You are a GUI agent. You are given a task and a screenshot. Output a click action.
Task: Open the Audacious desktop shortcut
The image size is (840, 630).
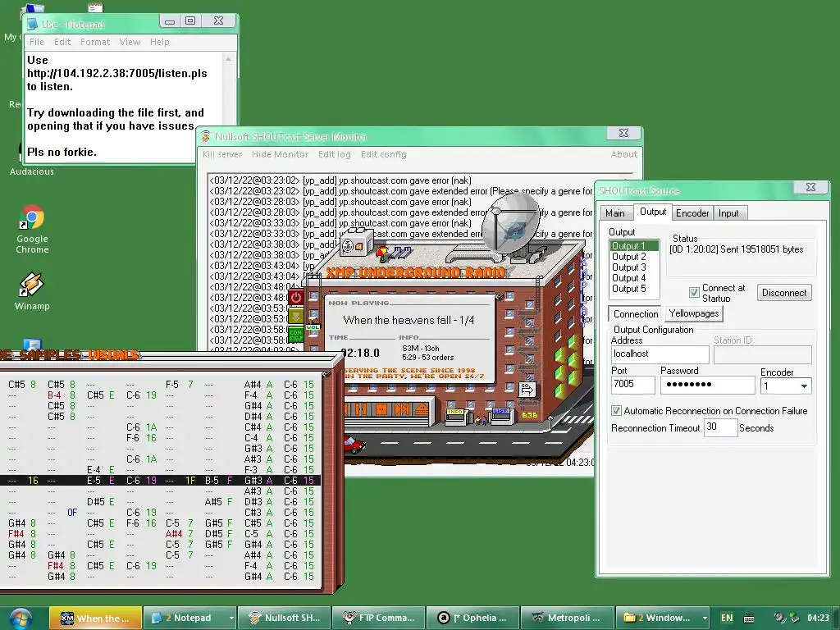coord(32,171)
